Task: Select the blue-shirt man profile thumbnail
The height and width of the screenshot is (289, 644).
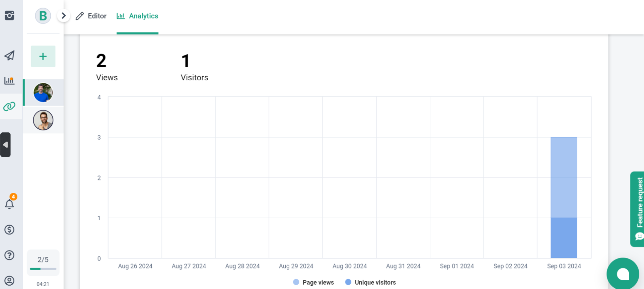Action: coord(43,93)
